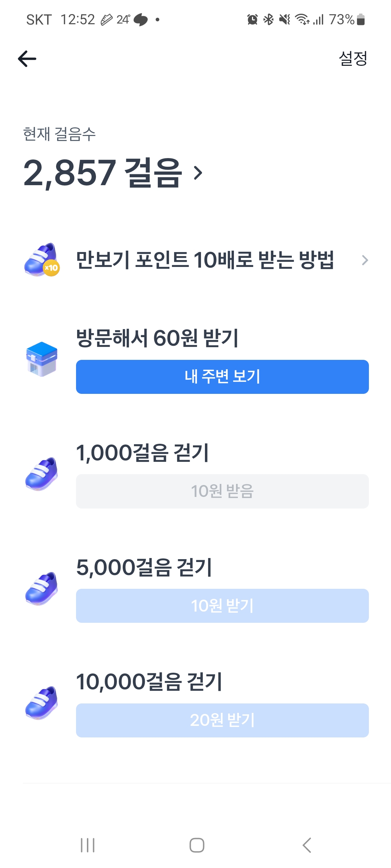Expand chevron next to 10배로 받는 방법
This screenshot has width=391, height=868.
(x=365, y=260)
